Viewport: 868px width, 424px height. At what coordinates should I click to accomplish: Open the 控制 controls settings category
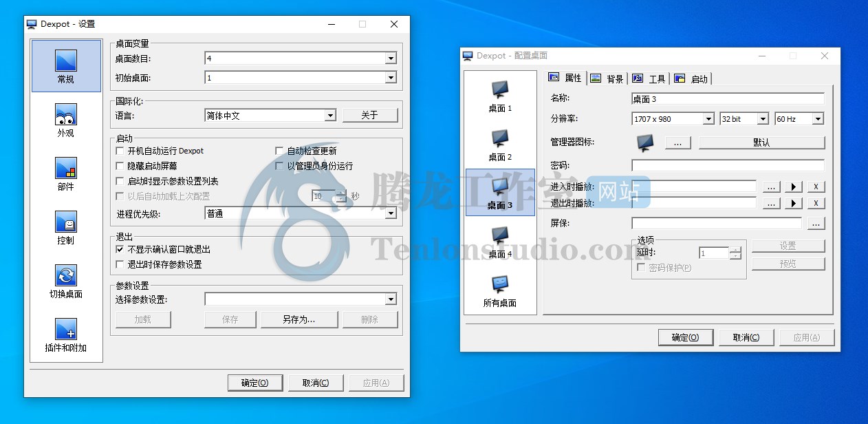[x=66, y=228]
